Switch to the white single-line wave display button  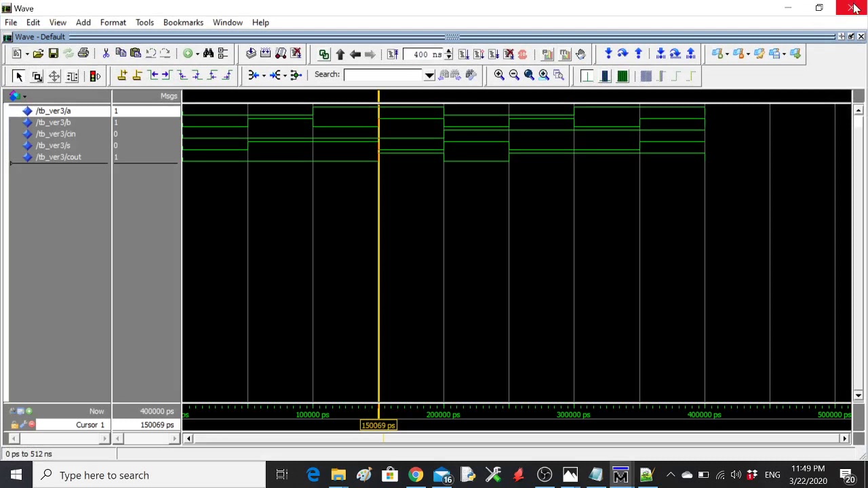point(587,76)
